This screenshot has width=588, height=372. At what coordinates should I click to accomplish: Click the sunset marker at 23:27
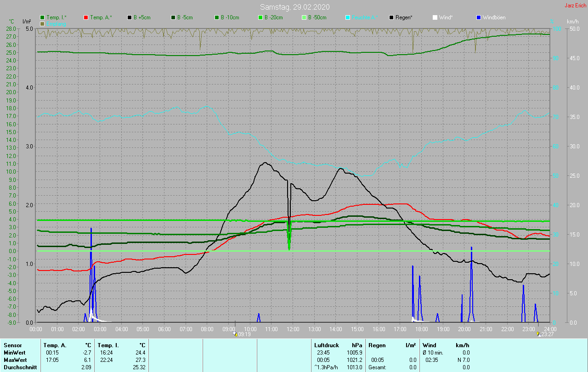[x=539, y=334]
